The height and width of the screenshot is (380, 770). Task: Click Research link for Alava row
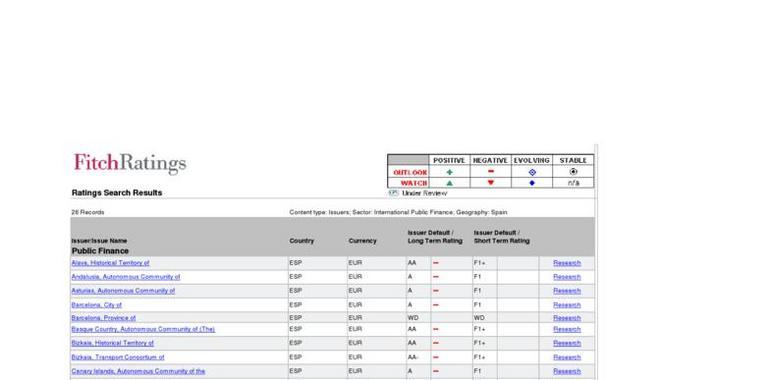coord(567,263)
